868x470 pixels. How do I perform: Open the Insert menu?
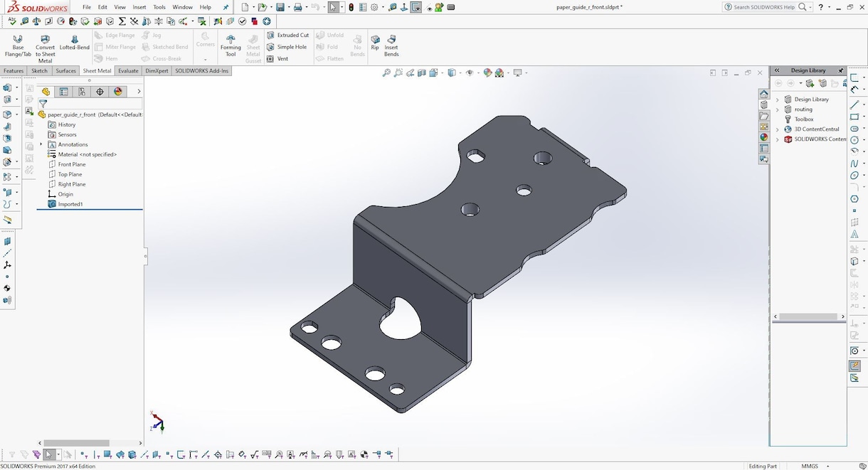coord(139,7)
